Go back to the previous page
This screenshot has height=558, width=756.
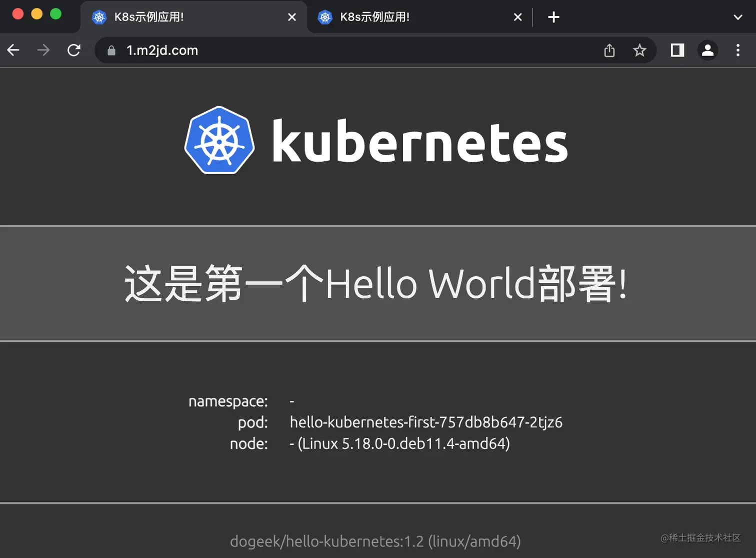[x=13, y=50]
